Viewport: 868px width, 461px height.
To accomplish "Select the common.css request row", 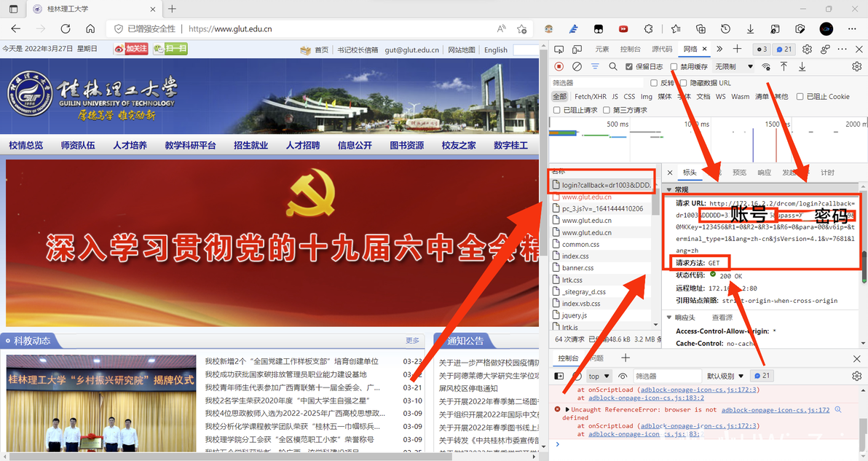I will (x=601, y=244).
